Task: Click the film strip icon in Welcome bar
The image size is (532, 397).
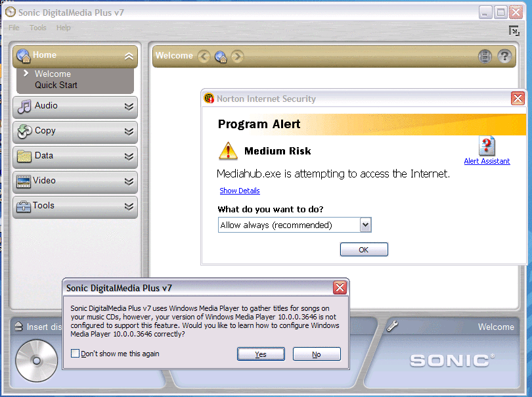Action: click(x=485, y=56)
